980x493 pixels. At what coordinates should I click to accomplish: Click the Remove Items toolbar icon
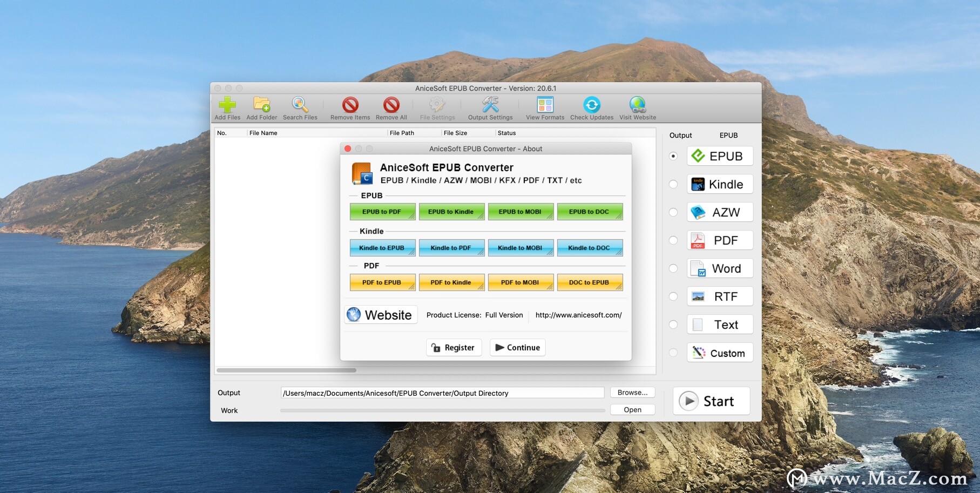350,104
